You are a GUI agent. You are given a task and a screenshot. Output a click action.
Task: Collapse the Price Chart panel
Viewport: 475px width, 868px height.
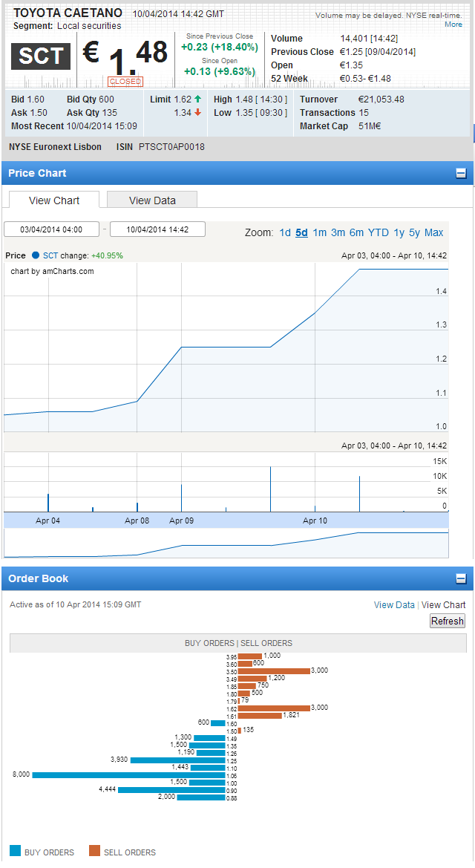coord(461,173)
